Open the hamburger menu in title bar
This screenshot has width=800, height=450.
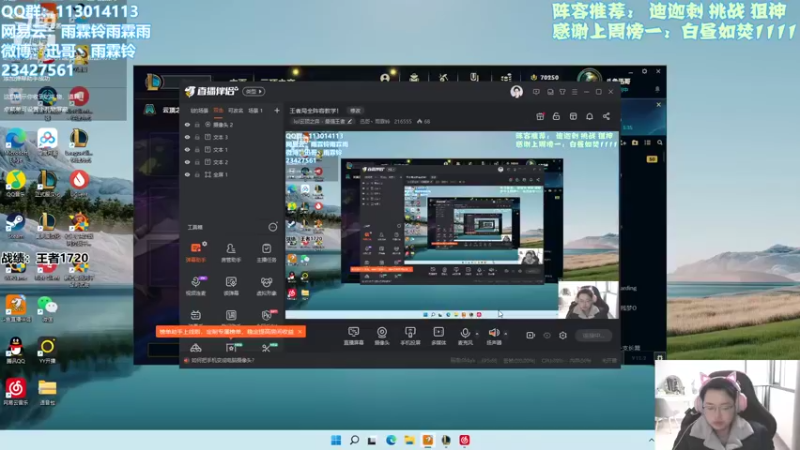574,92
